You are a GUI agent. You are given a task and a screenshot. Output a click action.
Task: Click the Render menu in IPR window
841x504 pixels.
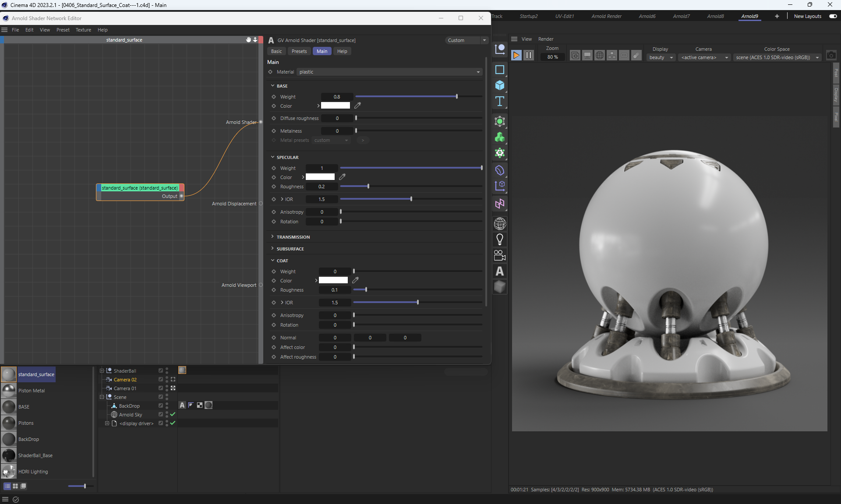[x=545, y=39]
